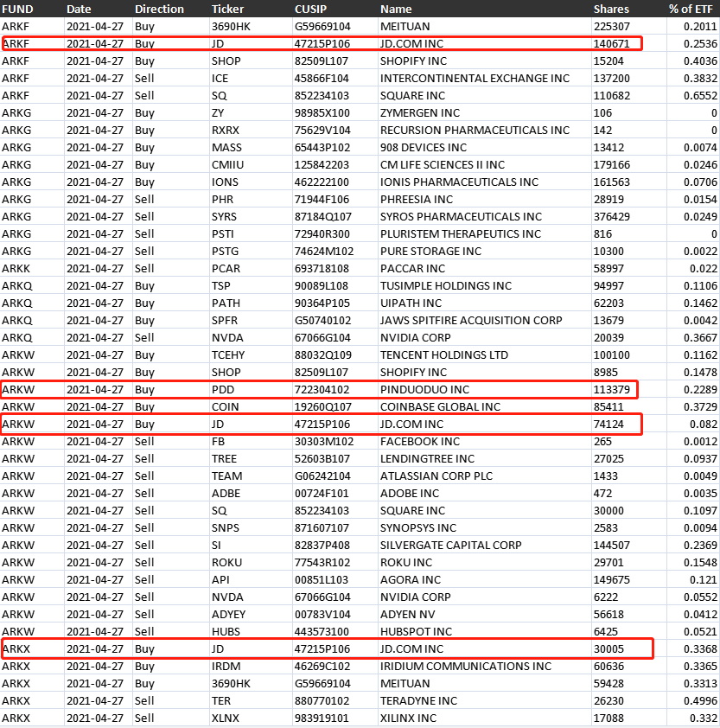Select the CUSIP cell 19260Q107
Screen dimensions: 720x728
pos(322,406)
